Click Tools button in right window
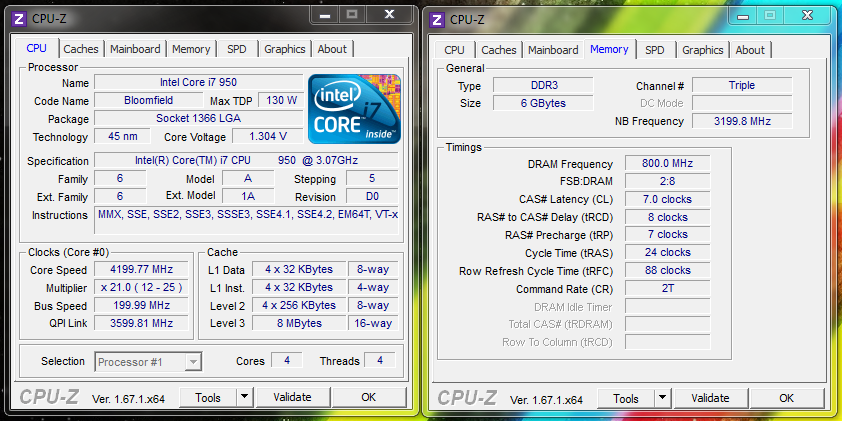 [626, 398]
